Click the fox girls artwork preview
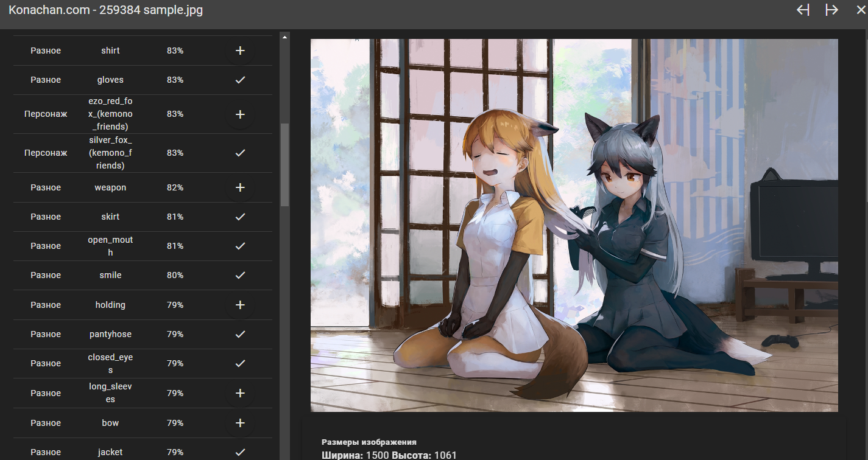Screen dimensions: 868x460 574,225
